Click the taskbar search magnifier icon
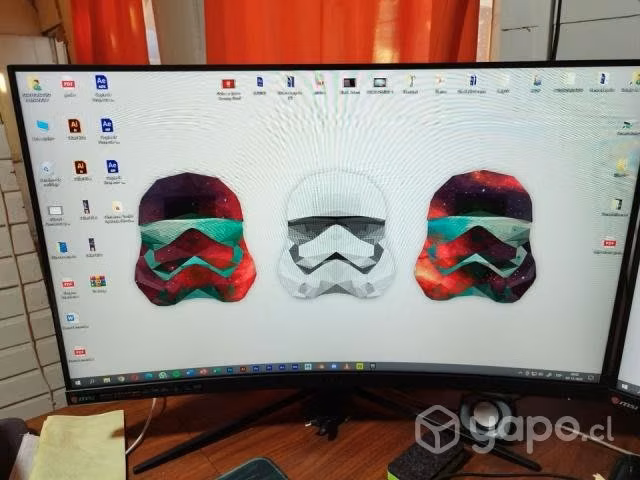The width and height of the screenshot is (640, 480). point(92,381)
